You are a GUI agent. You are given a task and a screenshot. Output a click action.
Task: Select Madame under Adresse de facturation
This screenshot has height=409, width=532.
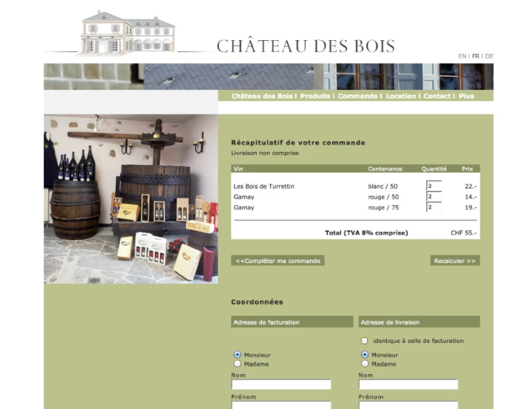point(237,363)
